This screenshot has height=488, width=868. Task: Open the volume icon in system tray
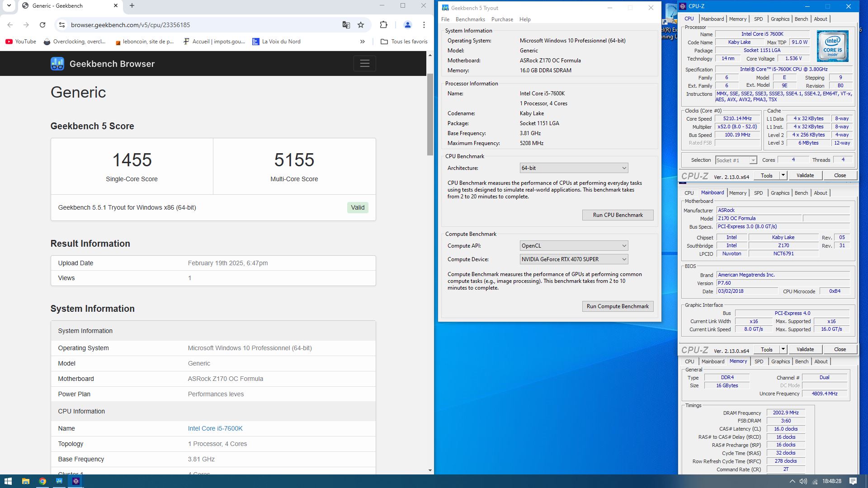point(803,481)
